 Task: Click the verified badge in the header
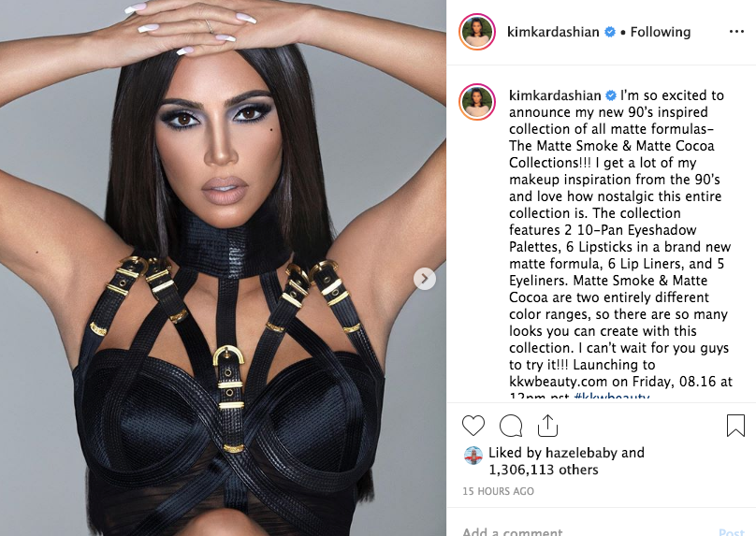click(x=609, y=32)
